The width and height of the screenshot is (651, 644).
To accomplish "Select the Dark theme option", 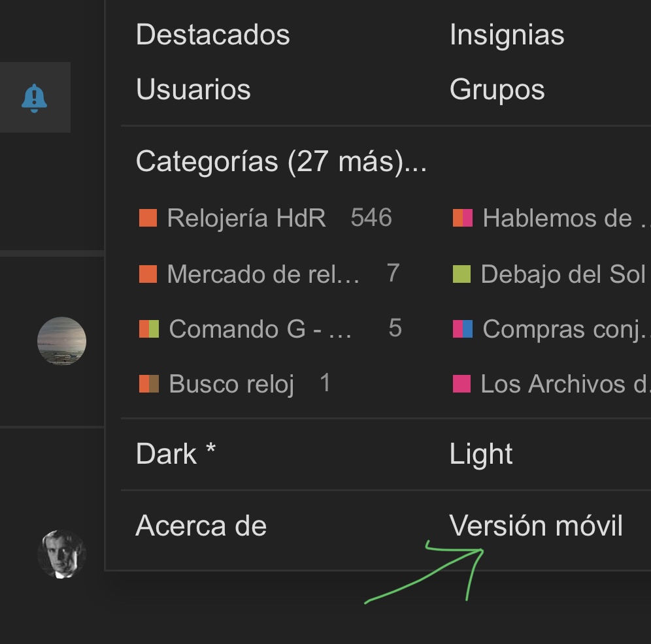I will click(176, 453).
